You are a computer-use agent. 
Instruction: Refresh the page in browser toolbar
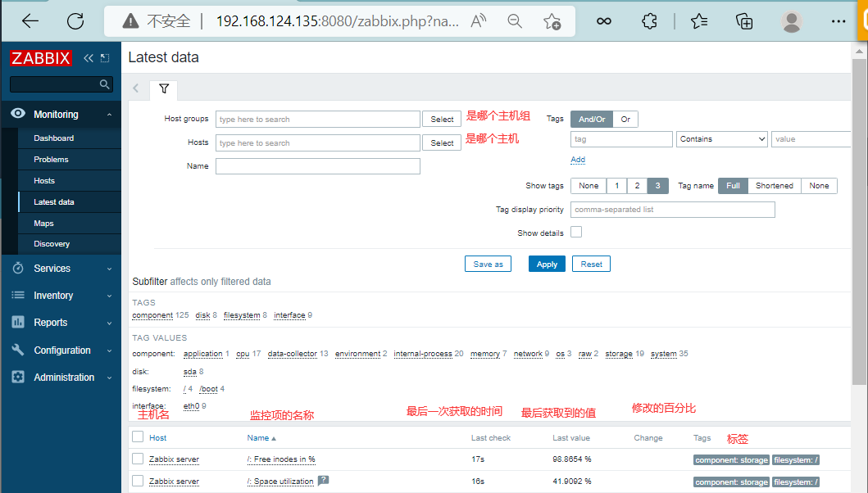point(75,21)
